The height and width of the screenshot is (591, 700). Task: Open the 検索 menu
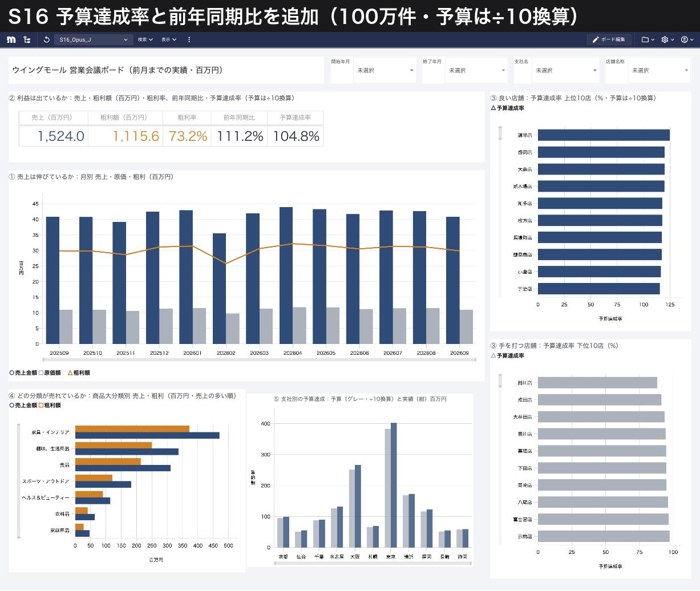coord(145,39)
